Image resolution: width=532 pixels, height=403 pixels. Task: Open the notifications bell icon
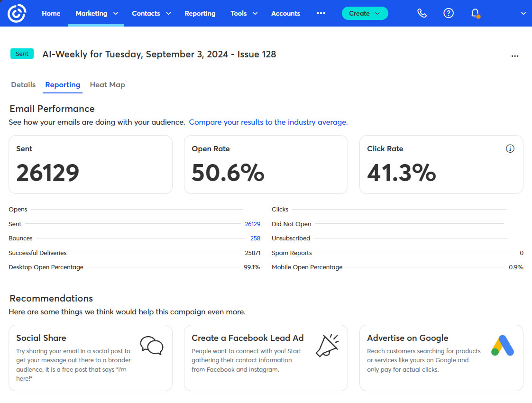click(475, 13)
